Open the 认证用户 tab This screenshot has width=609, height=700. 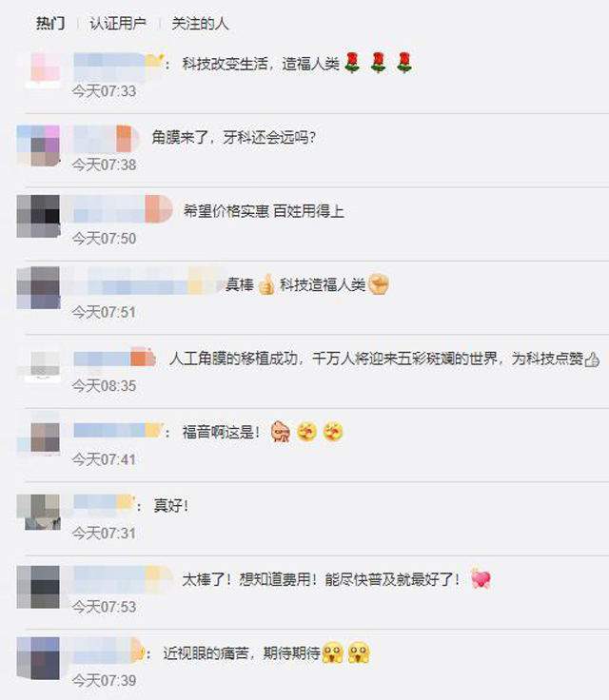(x=118, y=23)
